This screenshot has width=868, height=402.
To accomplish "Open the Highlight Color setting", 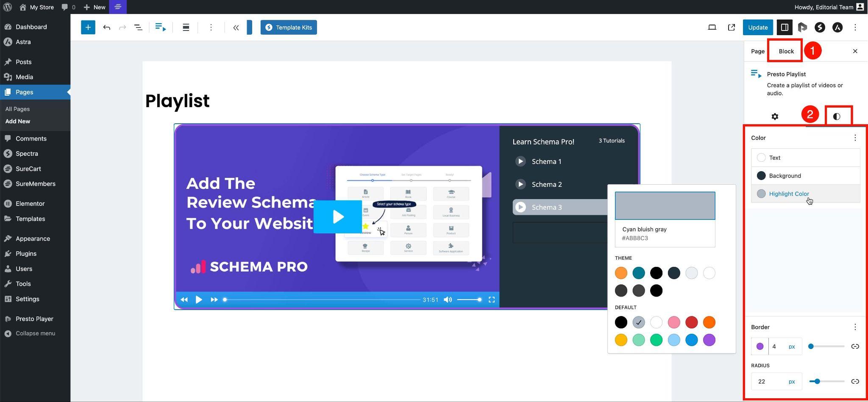I will pyautogui.click(x=805, y=194).
